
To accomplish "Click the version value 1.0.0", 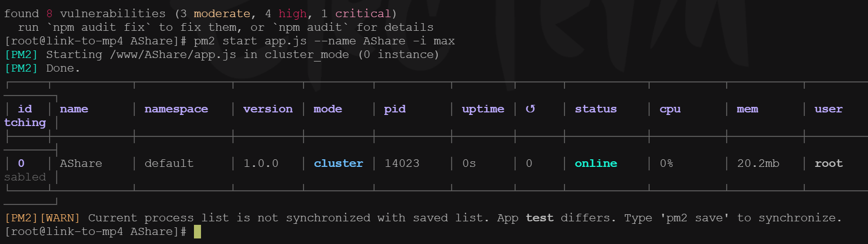I will (260, 163).
